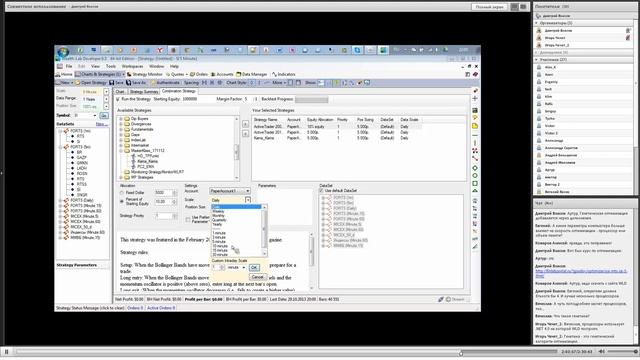Click Cancel in the scale popup
This screenshot has width=640, height=360.
click(x=257, y=277)
